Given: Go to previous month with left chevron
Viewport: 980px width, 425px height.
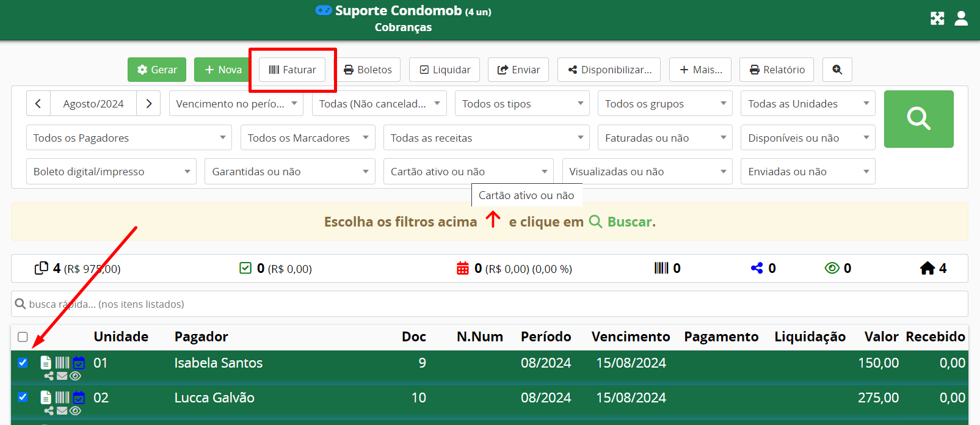Looking at the screenshot, I should coord(38,104).
